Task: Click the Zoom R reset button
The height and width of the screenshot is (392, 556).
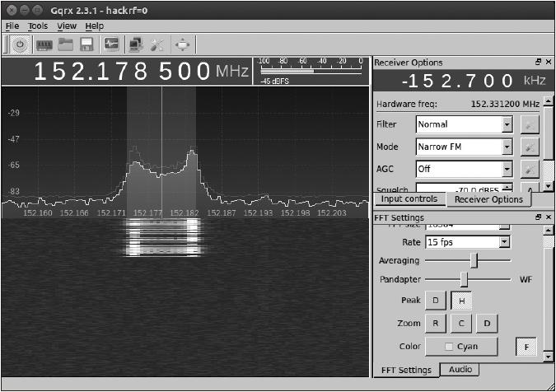Action: click(437, 324)
